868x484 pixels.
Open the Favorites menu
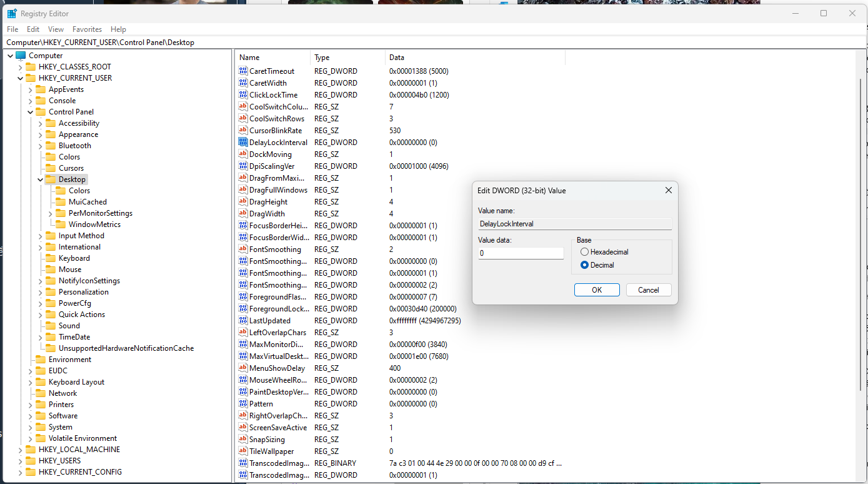point(87,29)
